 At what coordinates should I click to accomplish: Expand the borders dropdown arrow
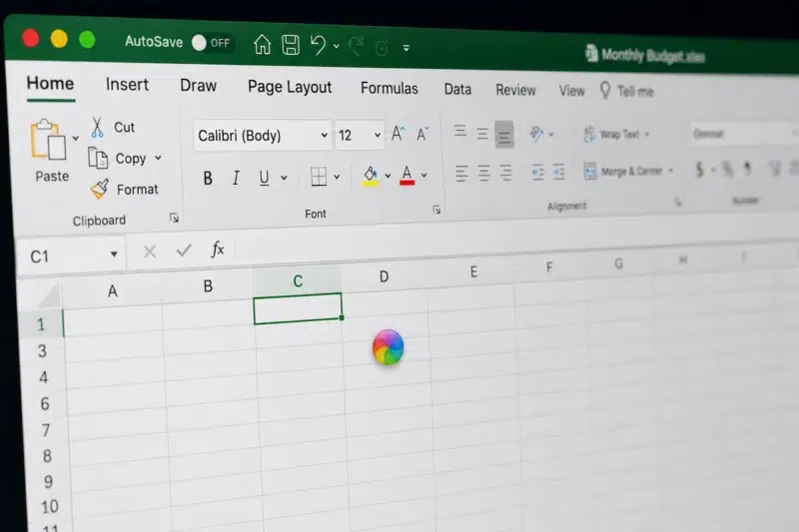[x=337, y=177]
